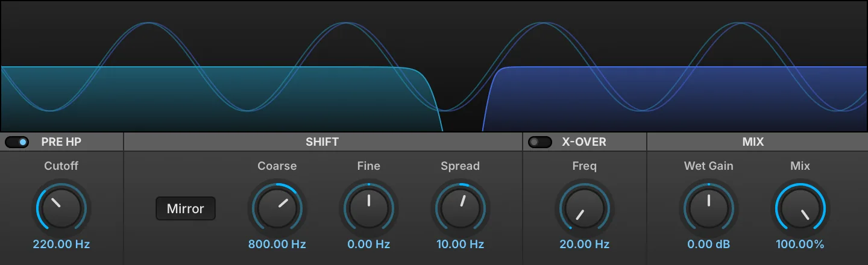Screen dimensions: 868x265
Task: Click the Cutoff knob
Action: coord(61,208)
